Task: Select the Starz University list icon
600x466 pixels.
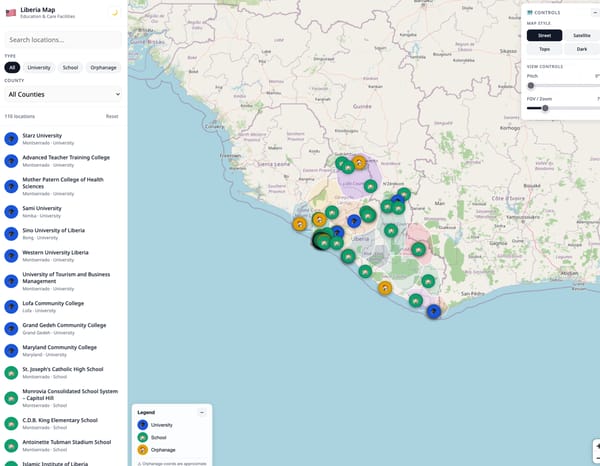Action: pos(11,139)
